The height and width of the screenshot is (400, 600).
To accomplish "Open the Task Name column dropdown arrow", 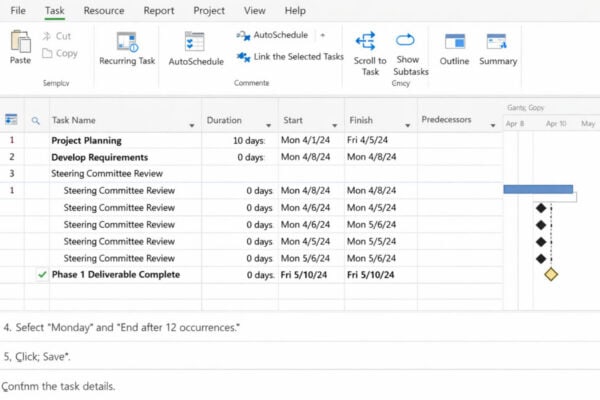I will [192, 126].
